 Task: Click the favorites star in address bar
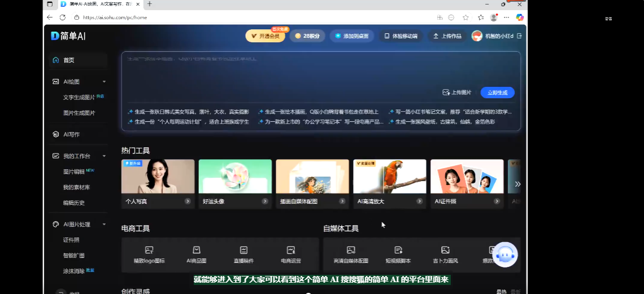pos(465,17)
